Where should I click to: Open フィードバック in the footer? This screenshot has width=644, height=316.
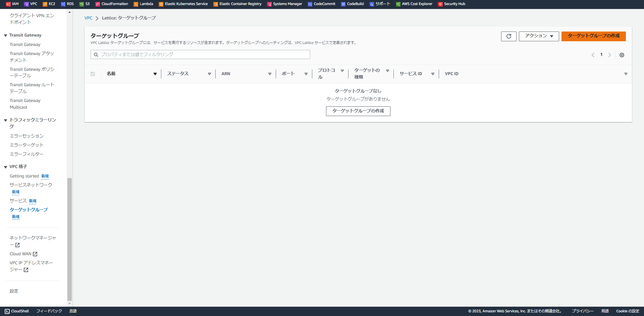[x=49, y=311]
